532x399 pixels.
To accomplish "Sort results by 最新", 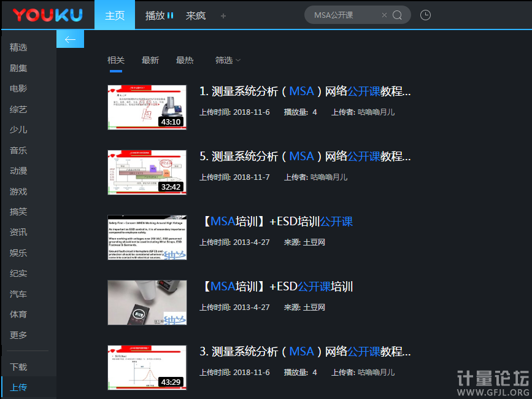I will pyautogui.click(x=150, y=60).
